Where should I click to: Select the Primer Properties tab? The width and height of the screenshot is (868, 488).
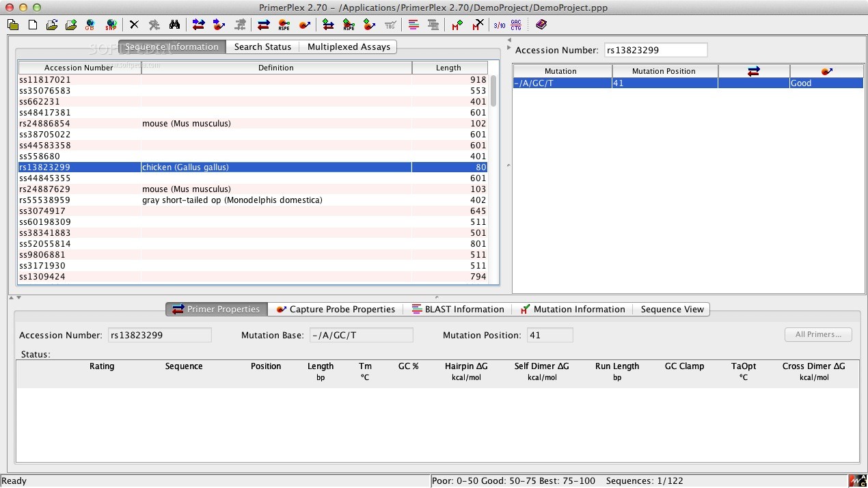pos(216,309)
